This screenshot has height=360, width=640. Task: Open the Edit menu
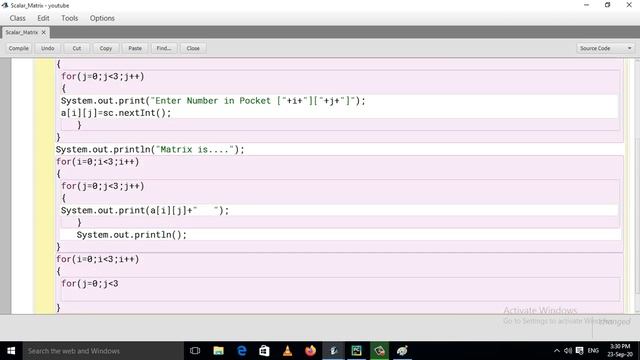click(43, 18)
